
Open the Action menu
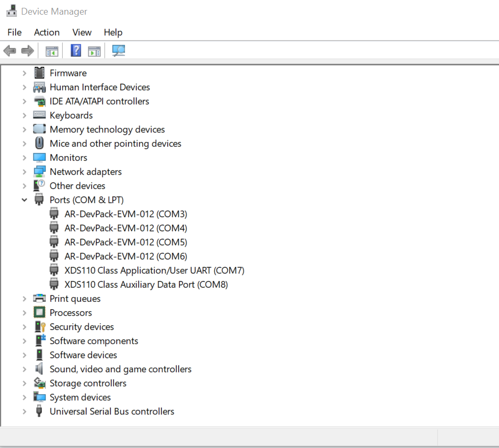pos(47,32)
